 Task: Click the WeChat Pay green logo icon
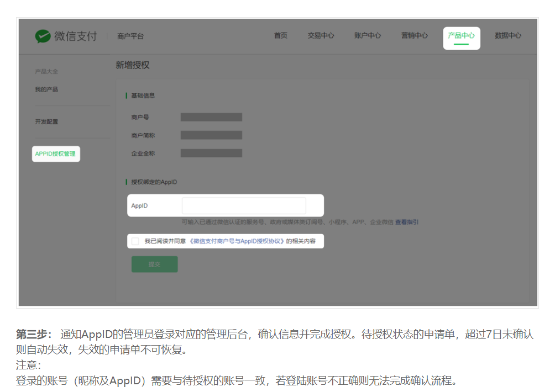(43, 36)
